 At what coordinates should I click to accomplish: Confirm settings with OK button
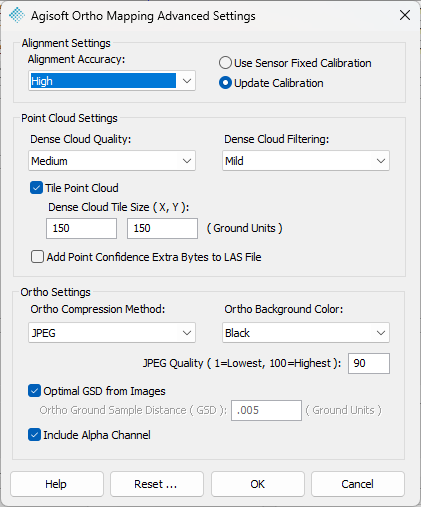pos(258,484)
